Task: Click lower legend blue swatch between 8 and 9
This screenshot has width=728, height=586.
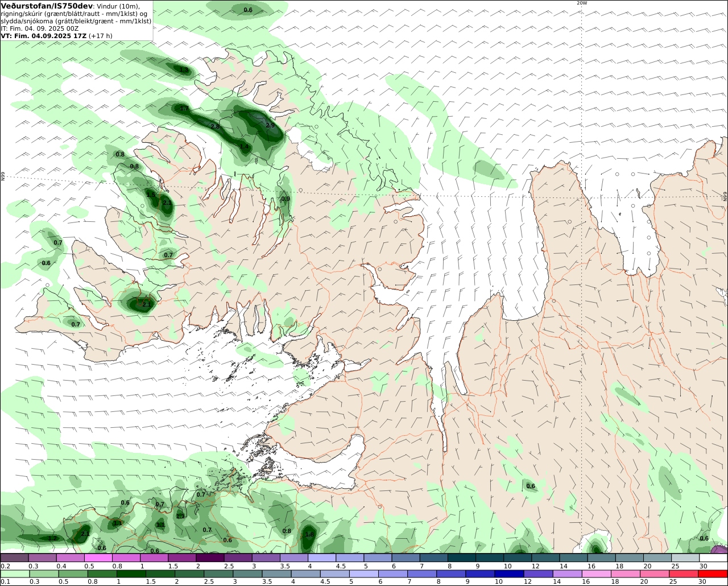Action: pos(452,573)
